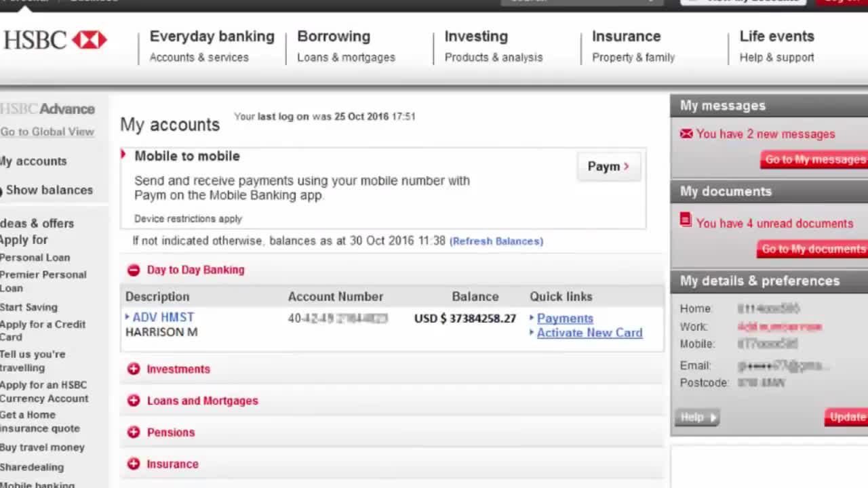This screenshot has width=868, height=488.
Task: Expand the Investments section
Action: coord(134,369)
